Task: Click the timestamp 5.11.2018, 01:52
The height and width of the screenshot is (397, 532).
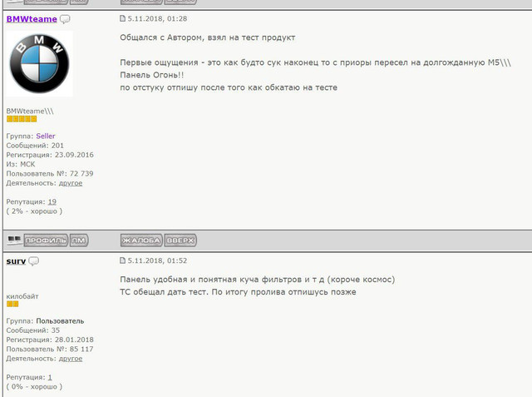Action: pos(157,261)
